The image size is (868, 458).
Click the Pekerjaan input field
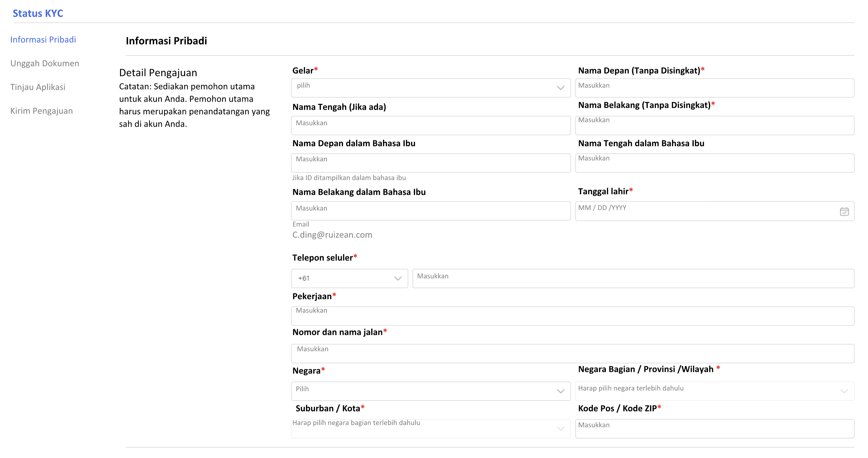coord(572,316)
